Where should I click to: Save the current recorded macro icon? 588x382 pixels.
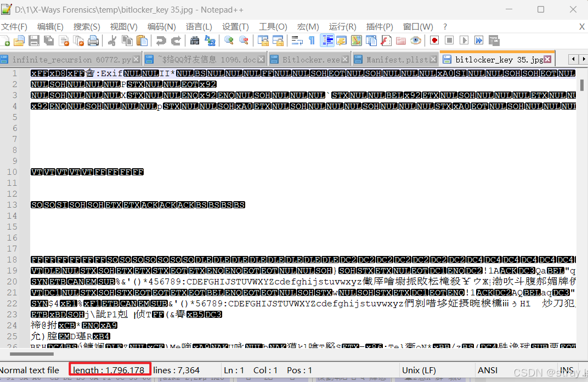(x=494, y=41)
